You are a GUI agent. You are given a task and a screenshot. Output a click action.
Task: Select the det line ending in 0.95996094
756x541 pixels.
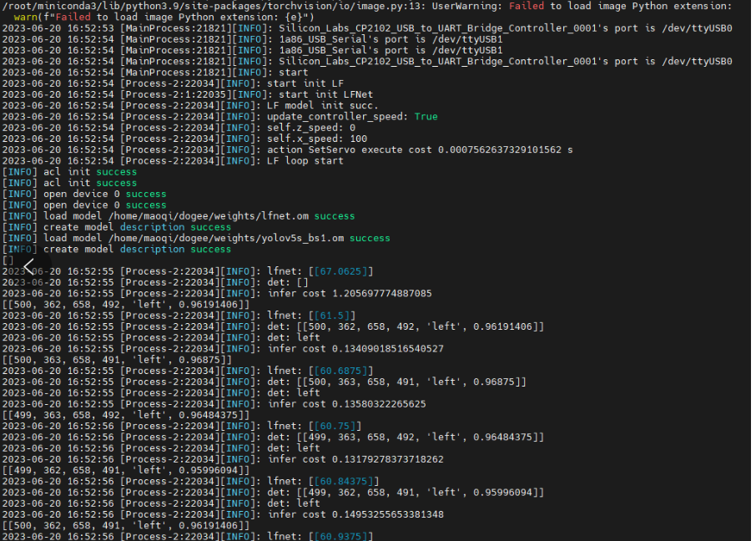[x=273, y=493]
